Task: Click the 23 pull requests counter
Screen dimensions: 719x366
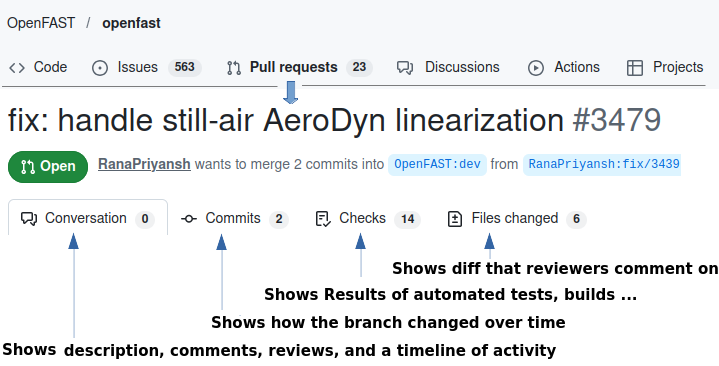Action: pos(359,67)
